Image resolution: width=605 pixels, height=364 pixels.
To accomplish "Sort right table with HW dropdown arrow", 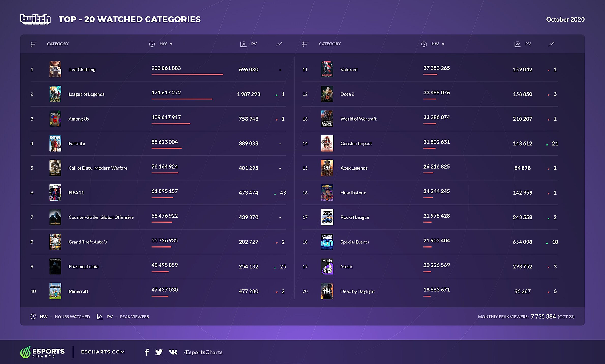I will pos(443,44).
